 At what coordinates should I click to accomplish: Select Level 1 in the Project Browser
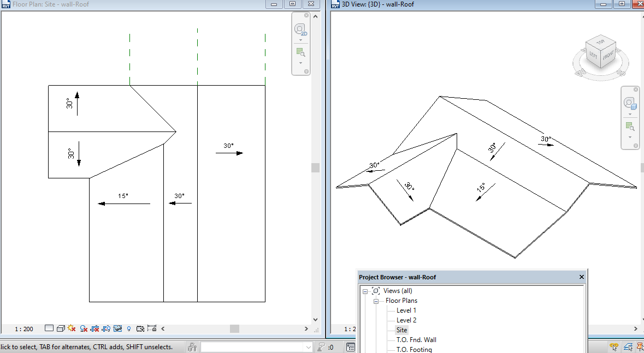[x=407, y=310]
